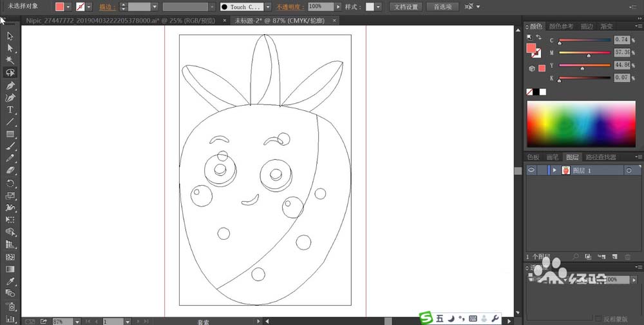The height and width of the screenshot is (325, 644).
Task: Open the stroke color dropdown in control bar
Action: point(89,7)
